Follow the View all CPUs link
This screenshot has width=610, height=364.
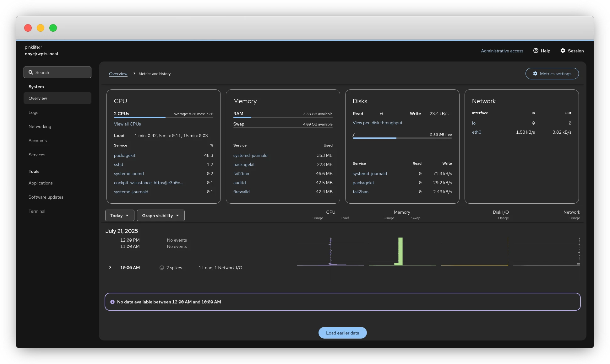click(127, 124)
